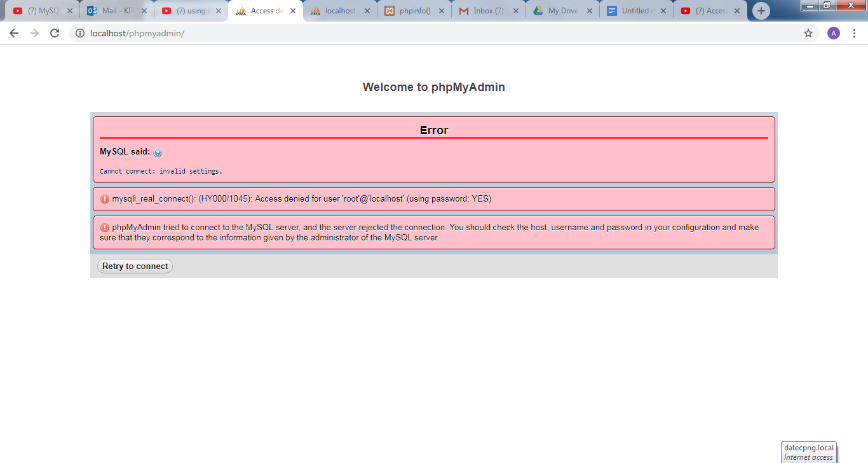
Task: Bookmark this page with the star icon
Action: tap(808, 33)
